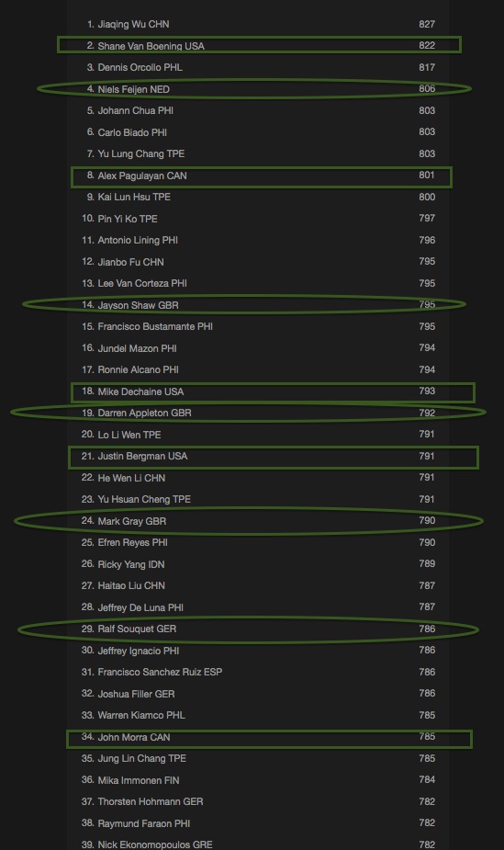Select Francisco Sanchez Ruiz ESP row
The image size is (504, 850).
pyautogui.click(x=261, y=672)
